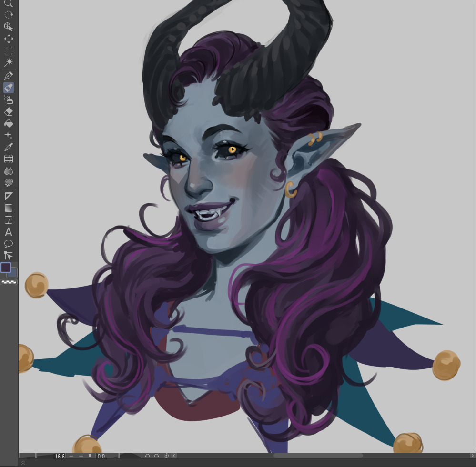The image size is (476, 467).
Task: Click the horizontal scrollbar thumb
Action: point(318,456)
